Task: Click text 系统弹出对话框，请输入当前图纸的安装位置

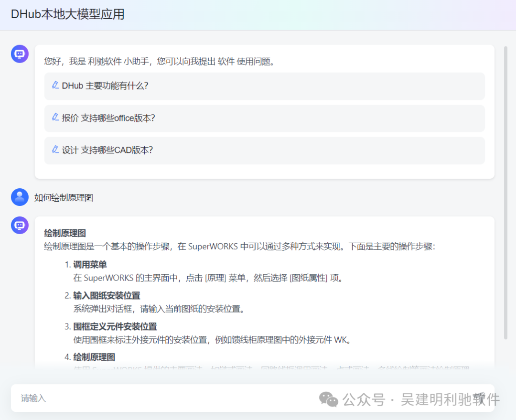Action: click(159, 309)
